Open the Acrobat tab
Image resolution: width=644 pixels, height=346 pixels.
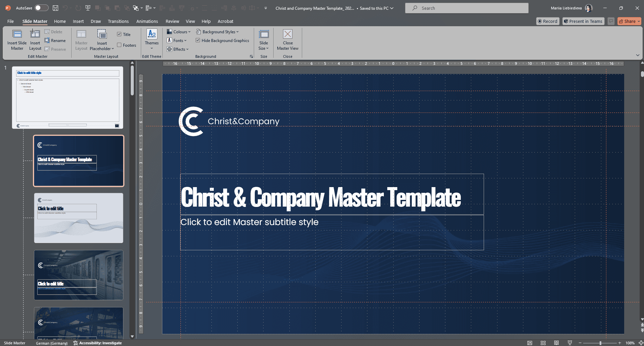point(226,21)
